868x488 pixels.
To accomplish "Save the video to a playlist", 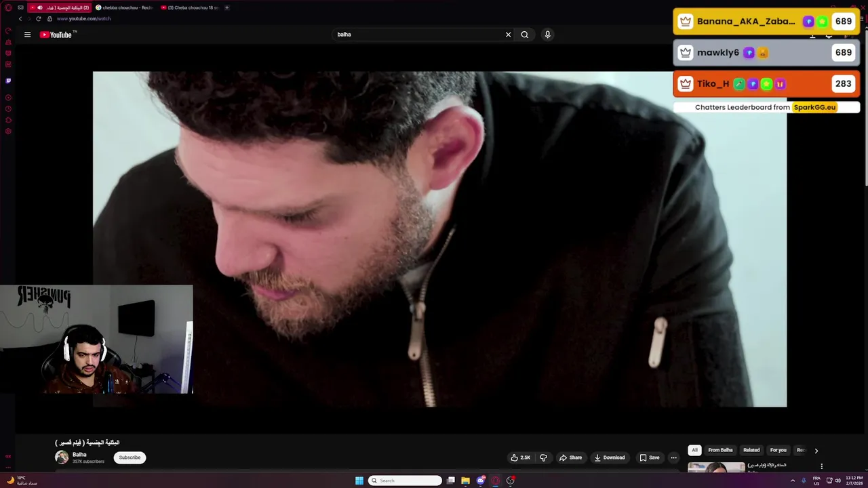I will point(650,457).
